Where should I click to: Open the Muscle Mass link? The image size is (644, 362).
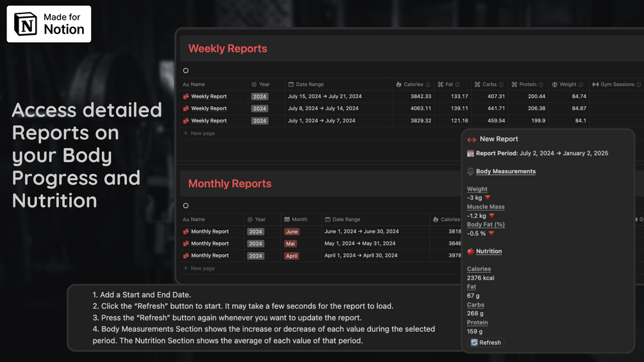[486, 207]
